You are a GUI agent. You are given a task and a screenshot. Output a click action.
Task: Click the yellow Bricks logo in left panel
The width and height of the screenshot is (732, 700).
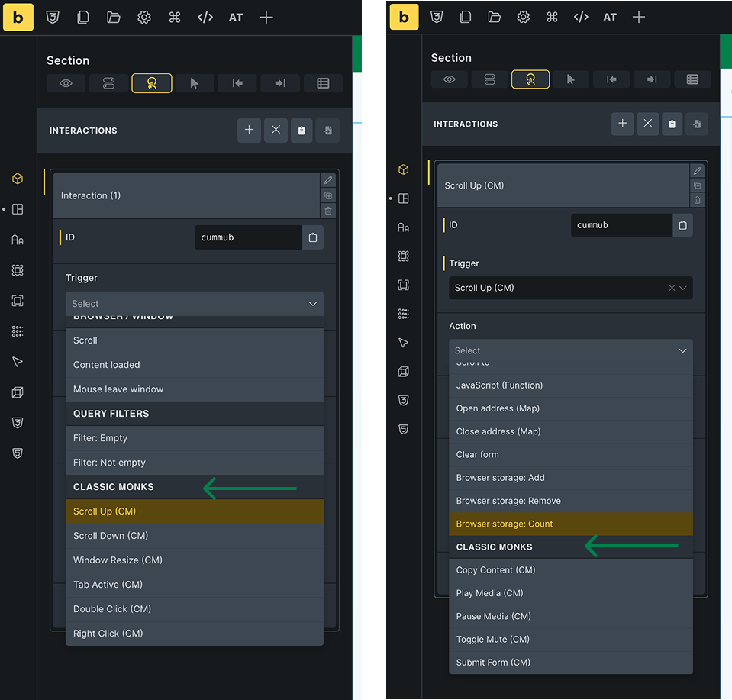point(18,18)
